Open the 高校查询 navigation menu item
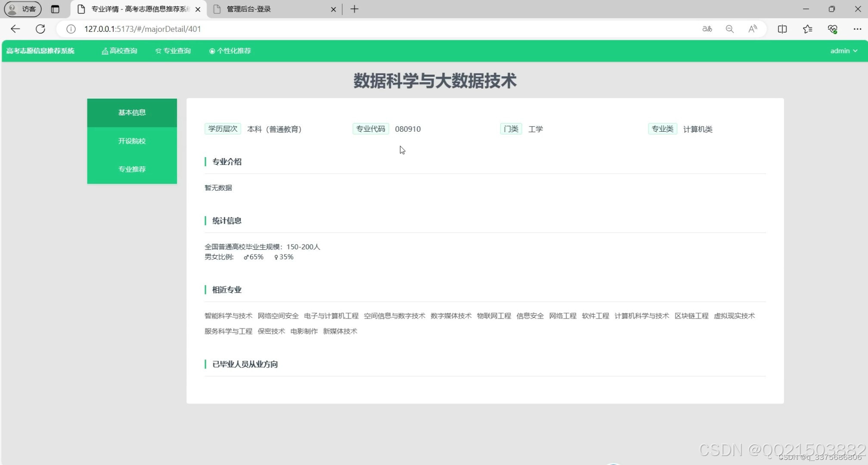 (x=120, y=51)
